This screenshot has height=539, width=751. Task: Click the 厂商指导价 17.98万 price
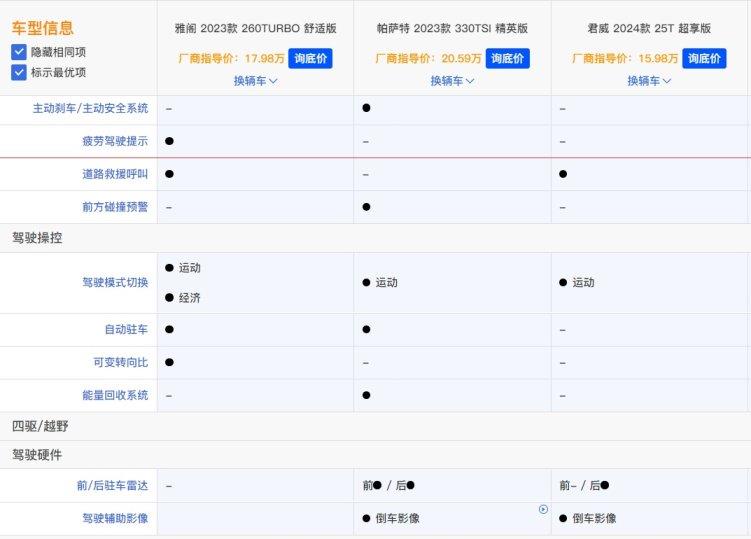[x=231, y=58]
